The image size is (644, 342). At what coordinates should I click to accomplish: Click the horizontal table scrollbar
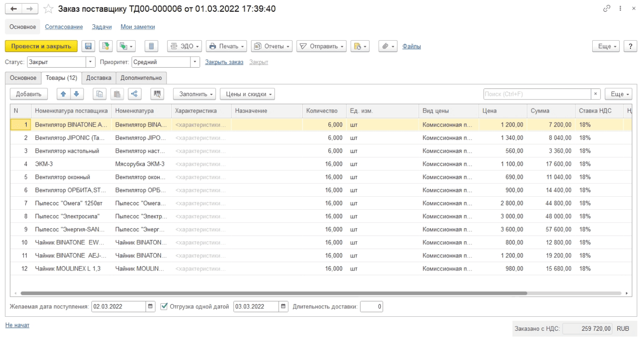[x=273, y=293]
